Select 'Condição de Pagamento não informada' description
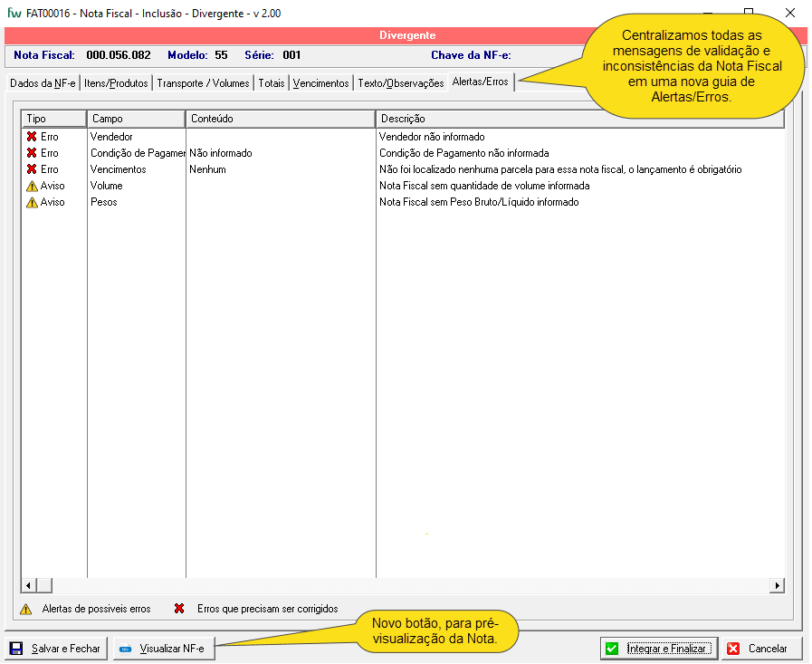The image size is (812, 664). pos(464,153)
